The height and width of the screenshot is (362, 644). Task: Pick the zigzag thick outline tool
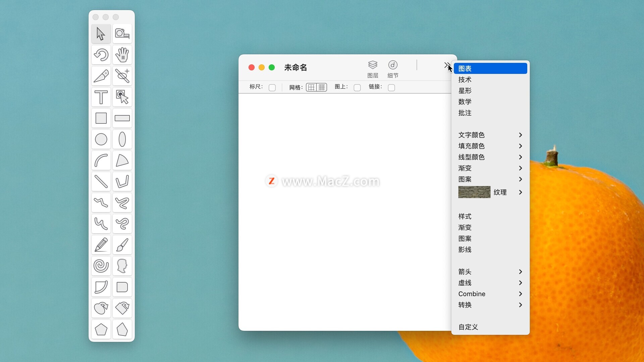(122, 202)
